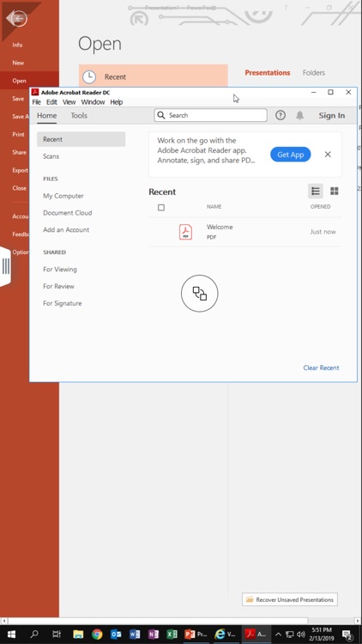
Task: Click the NAME column header
Action: 214,207
